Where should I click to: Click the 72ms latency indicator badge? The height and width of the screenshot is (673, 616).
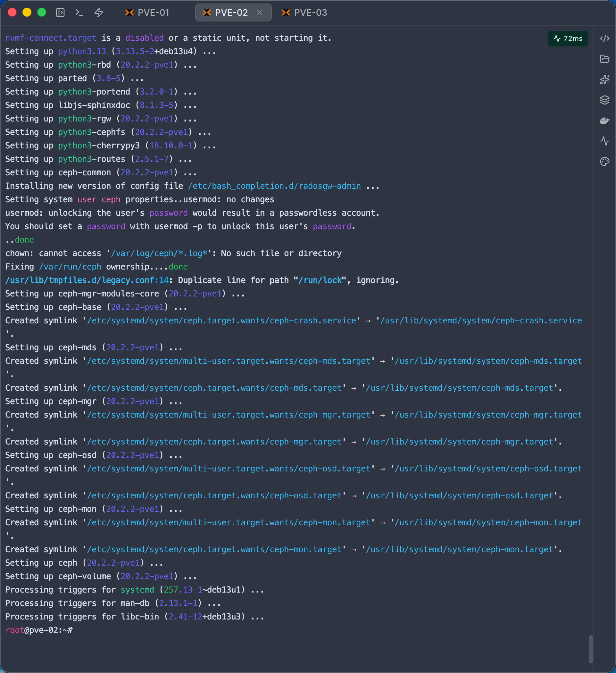[x=568, y=39]
